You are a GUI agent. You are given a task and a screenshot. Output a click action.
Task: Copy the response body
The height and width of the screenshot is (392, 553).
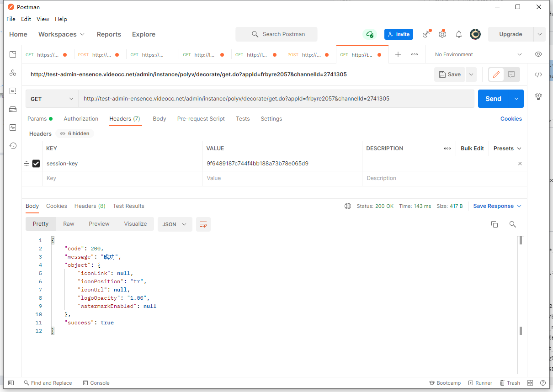click(495, 224)
